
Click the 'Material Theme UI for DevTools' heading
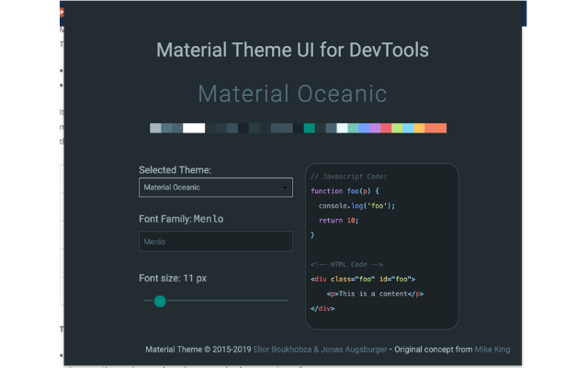[x=292, y=50]
